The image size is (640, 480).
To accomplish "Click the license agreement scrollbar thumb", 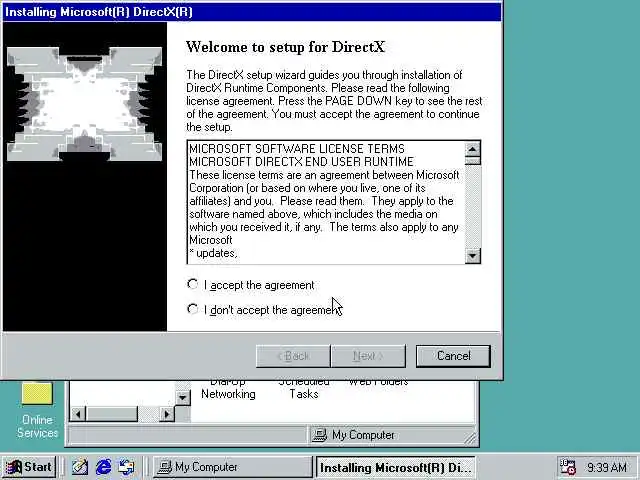I will 473,161.
